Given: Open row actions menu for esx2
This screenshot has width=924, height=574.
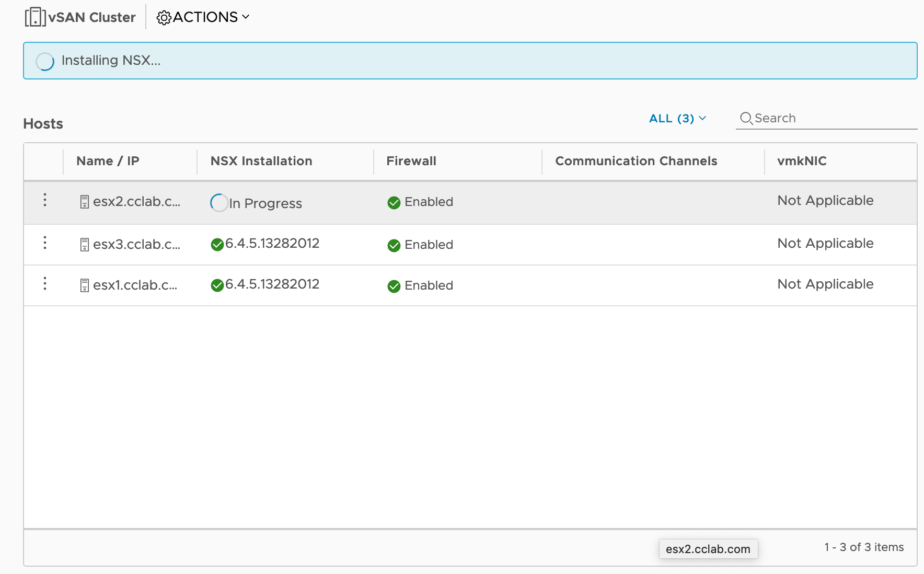Looking at the screenshot, I should (45, 200).
